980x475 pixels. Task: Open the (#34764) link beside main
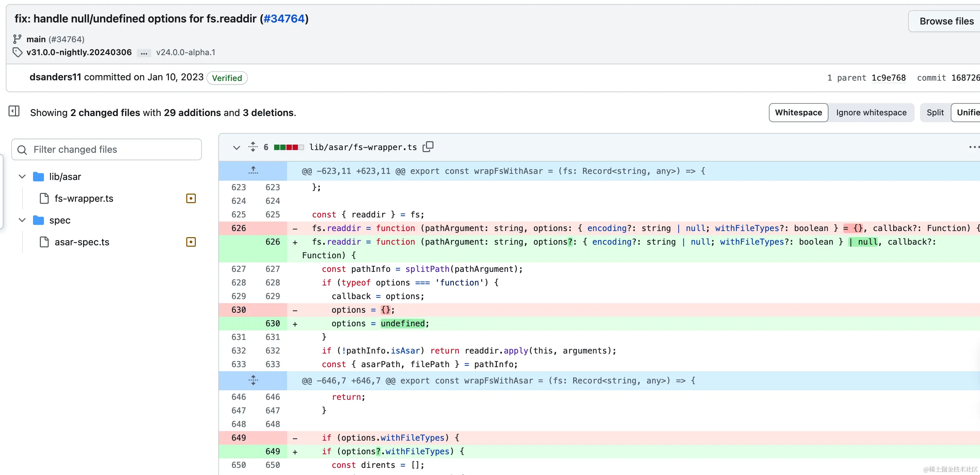tap(66, 39)
